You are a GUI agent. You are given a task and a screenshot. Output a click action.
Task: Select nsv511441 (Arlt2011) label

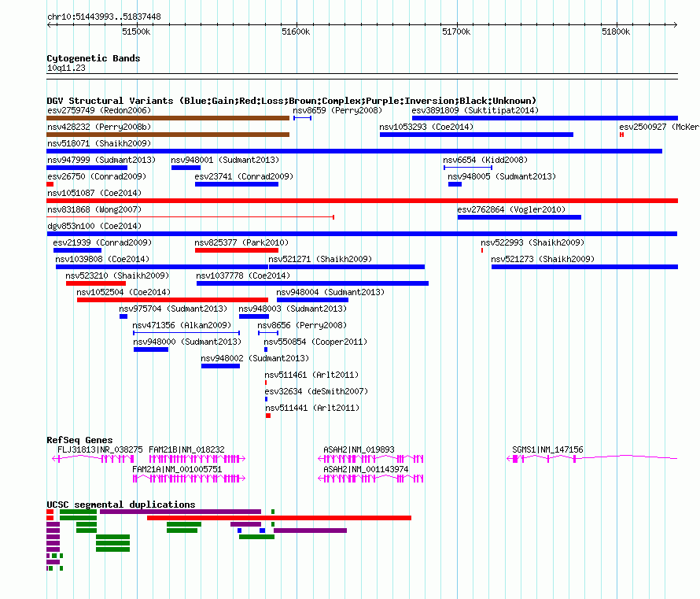point(312,408)
